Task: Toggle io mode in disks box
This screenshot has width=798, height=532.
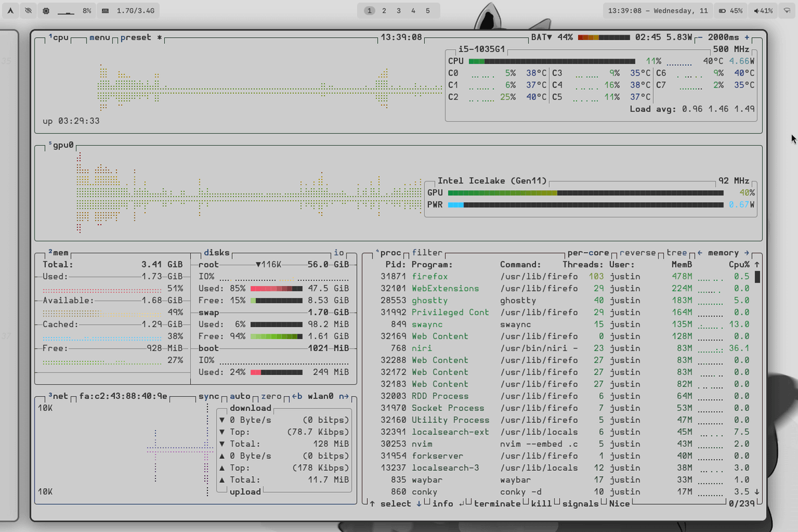Action: [339, 253]
